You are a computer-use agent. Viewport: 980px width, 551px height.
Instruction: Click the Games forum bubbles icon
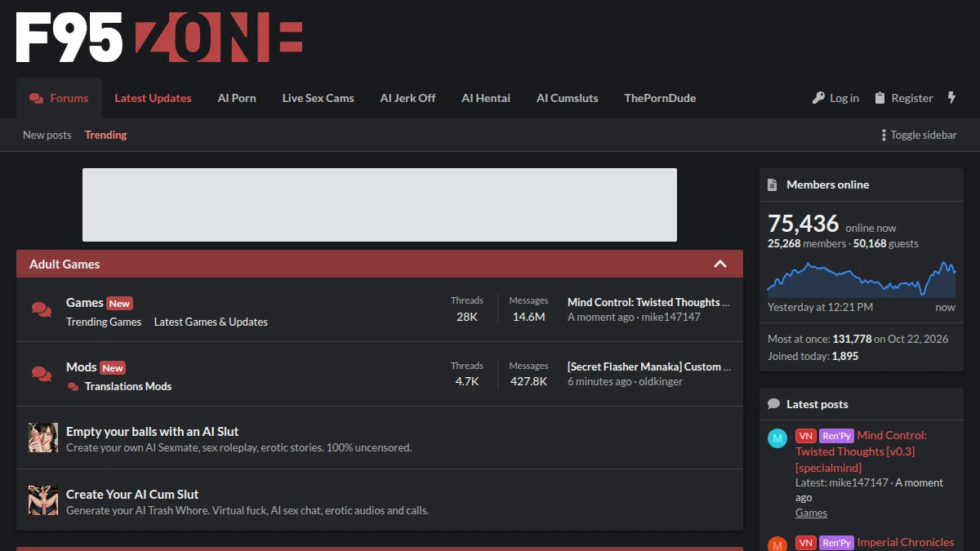pyautogui.click(x=41, y=309)
